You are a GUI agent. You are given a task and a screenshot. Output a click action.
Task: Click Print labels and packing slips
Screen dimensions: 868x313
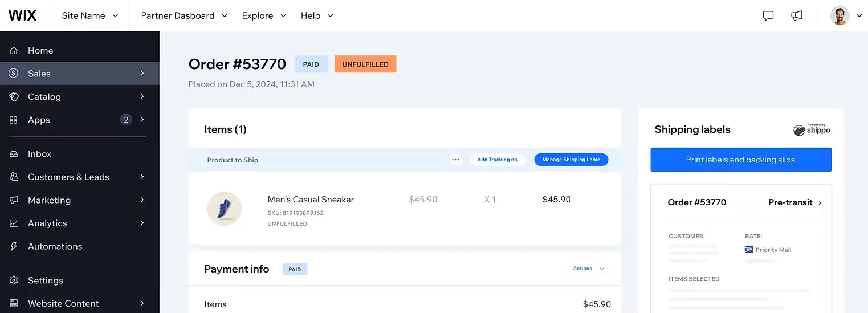[x=740, y=160]
